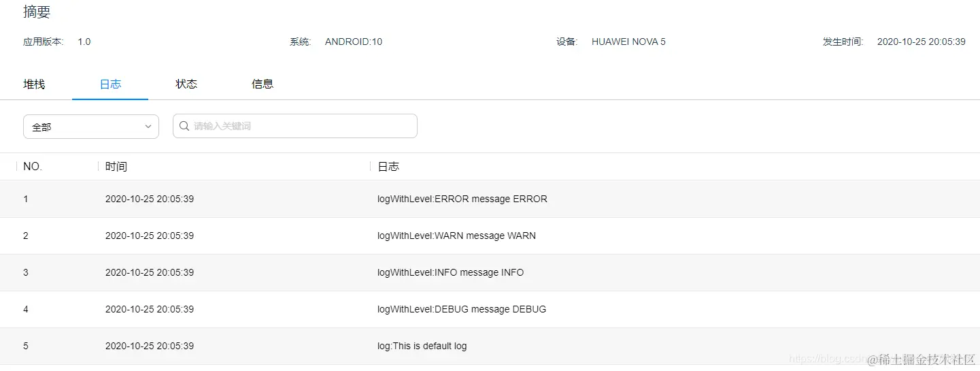The width and height of the screenshot is (980, 371).
Task: Click the timestamp in row 1
Action: (x=150, y=199)
